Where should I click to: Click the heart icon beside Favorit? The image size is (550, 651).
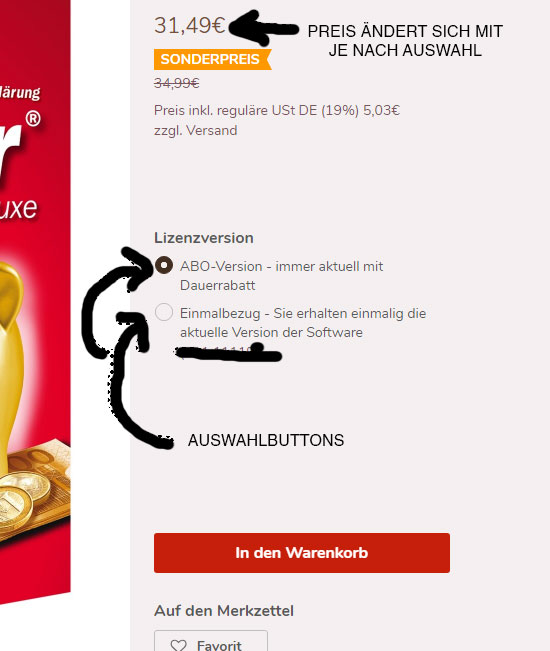point(179,645)
